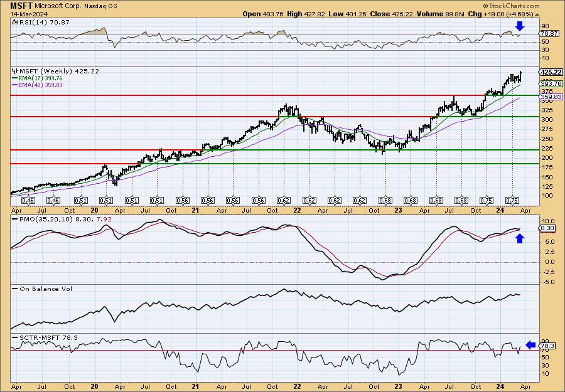The height and width of the screenshot is (392, 565).
Task: Click the 0.0 label on PMO axis
Action: tap(550, 262)
